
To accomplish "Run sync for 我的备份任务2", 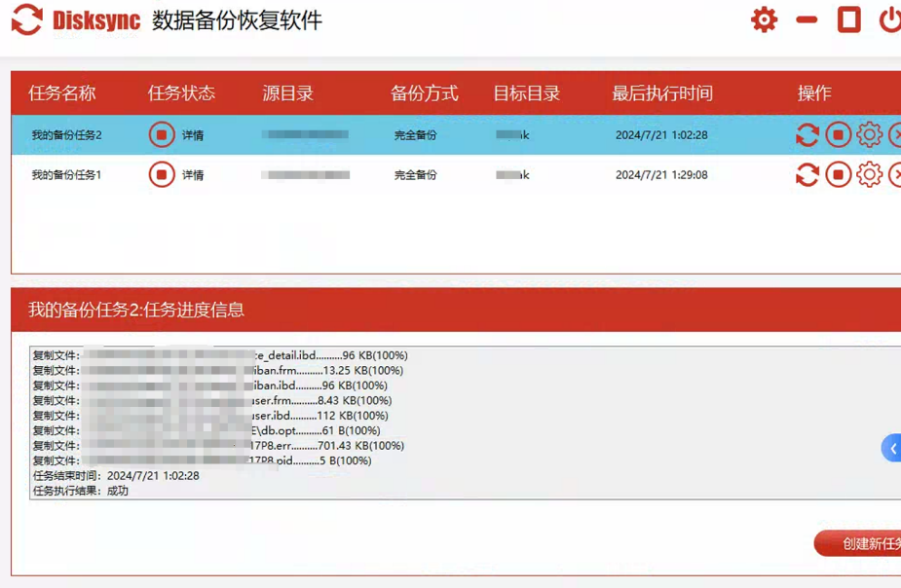I will pos(807,134).
